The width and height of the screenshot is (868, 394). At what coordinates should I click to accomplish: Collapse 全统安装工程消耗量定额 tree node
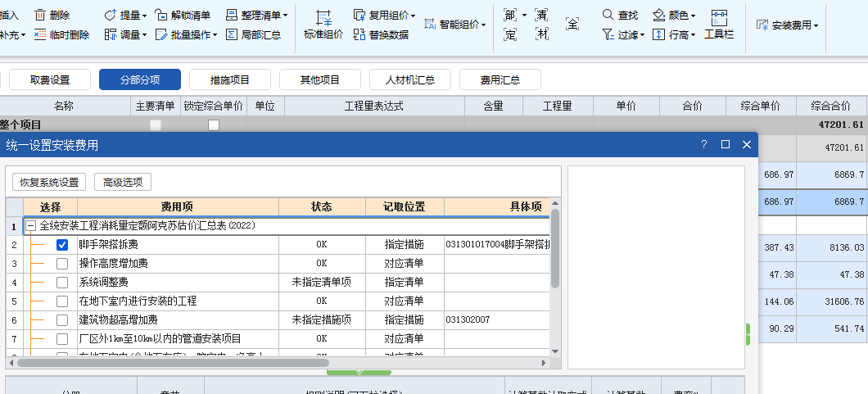(31, 226)
